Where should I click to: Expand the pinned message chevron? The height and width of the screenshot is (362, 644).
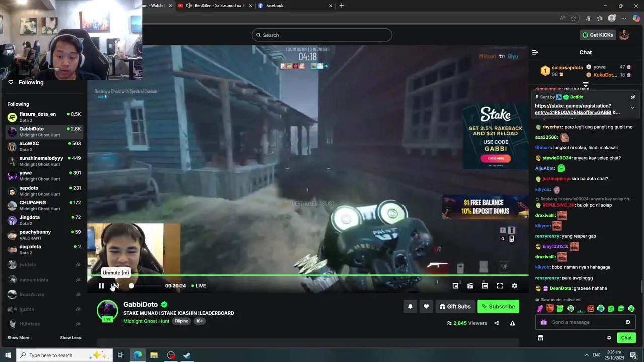[x=633, y=108]
